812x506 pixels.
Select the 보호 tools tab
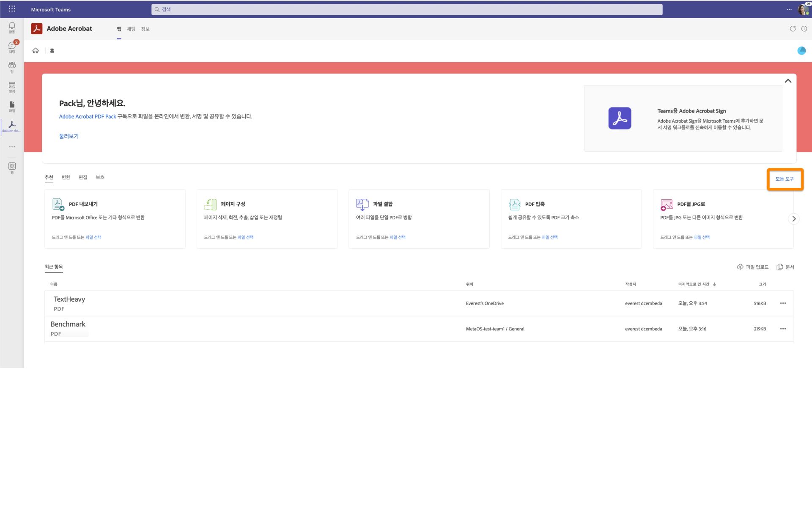[x=100, y=177]
